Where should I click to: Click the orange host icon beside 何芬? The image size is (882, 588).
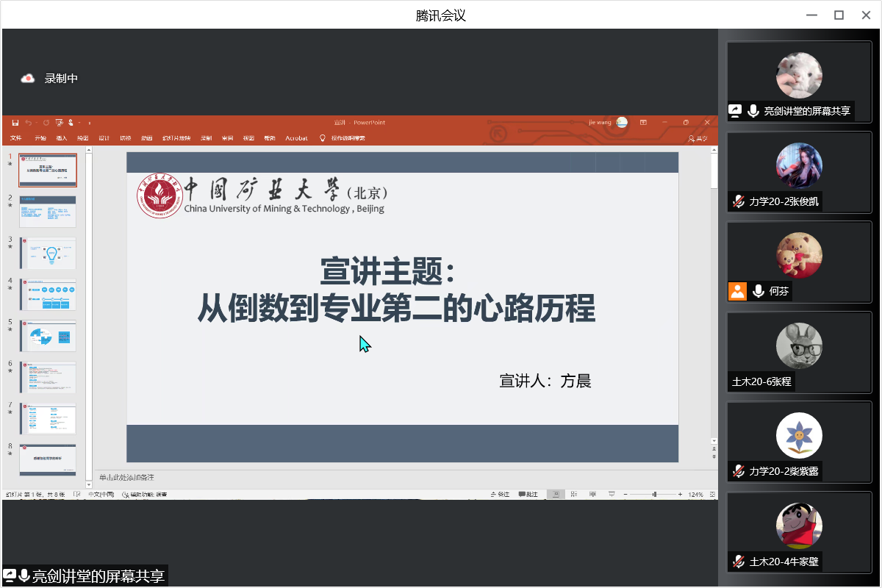click(737, 291)
